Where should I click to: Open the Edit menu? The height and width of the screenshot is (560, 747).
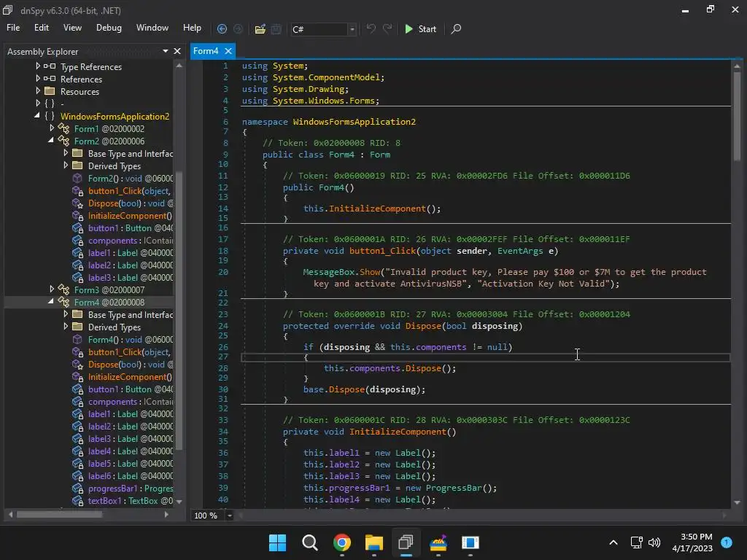pyautogui.click(x=42, y=28)
